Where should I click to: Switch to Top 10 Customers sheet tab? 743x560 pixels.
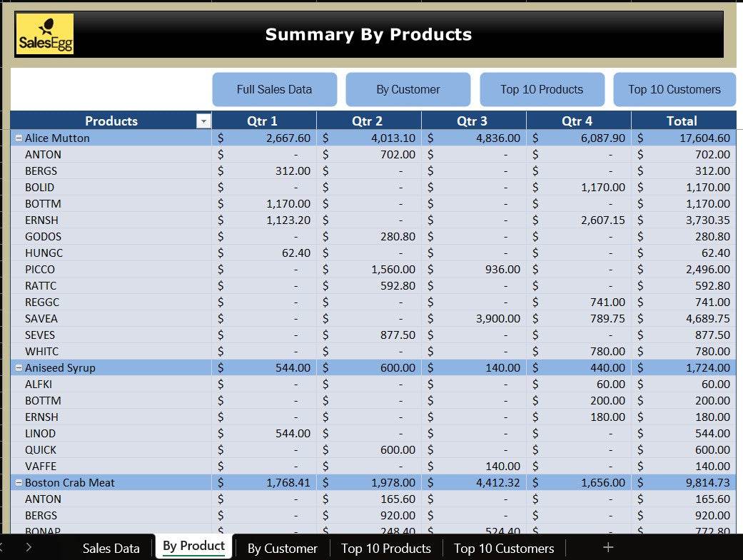pyautogui.click(x=504, y=548)
